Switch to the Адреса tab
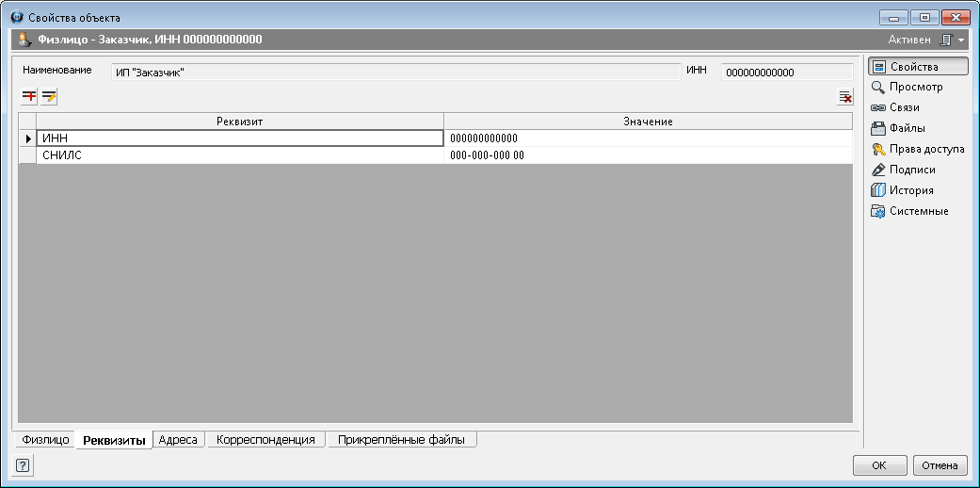 click(178, 440)
